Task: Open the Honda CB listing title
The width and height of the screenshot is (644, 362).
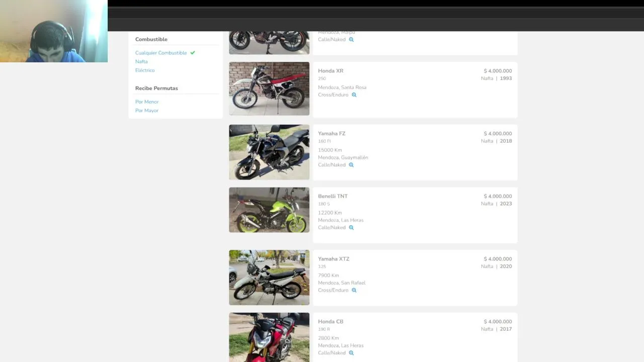Action: (x=331, y=322)
